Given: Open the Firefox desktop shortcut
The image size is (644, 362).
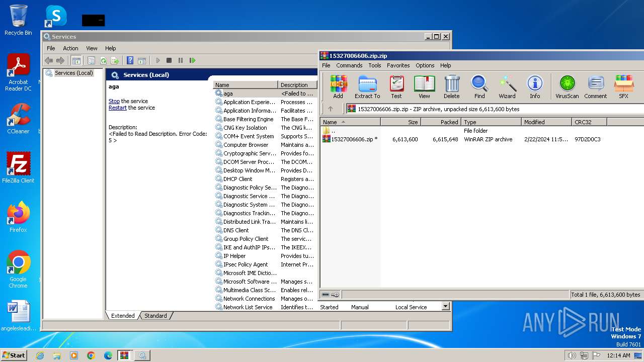Looking at the screenshot, I should [x=18, y=217].
